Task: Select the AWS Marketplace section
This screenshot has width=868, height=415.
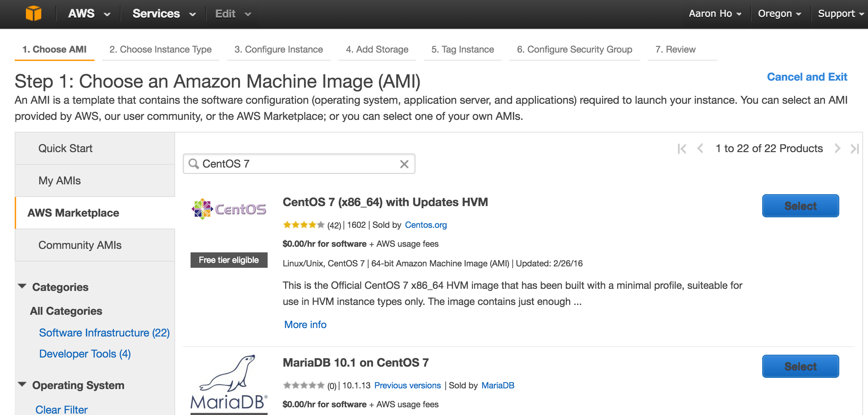Action: point(95,213)
